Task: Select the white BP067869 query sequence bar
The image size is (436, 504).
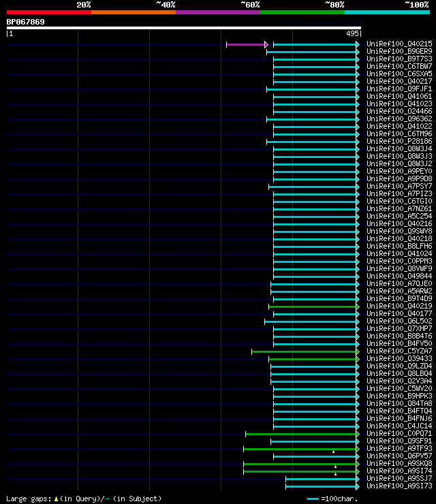Action: pyautogui.click(x=183, y=28)
